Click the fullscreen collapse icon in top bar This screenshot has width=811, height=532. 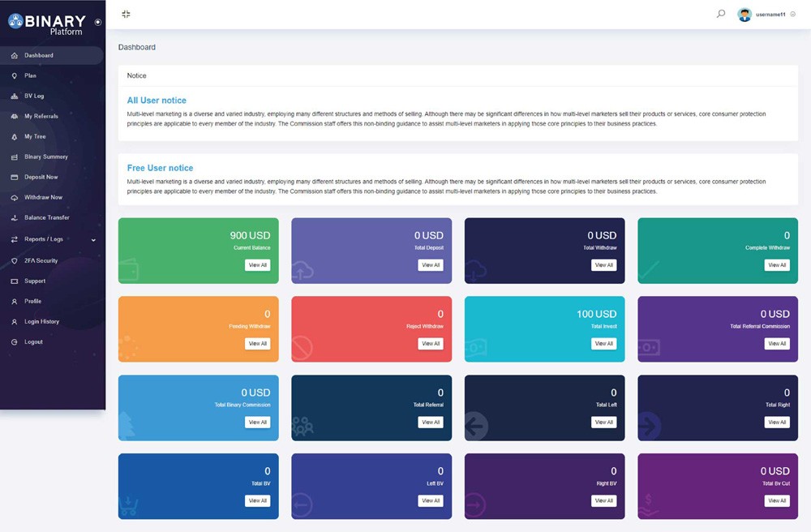[126, 14]
